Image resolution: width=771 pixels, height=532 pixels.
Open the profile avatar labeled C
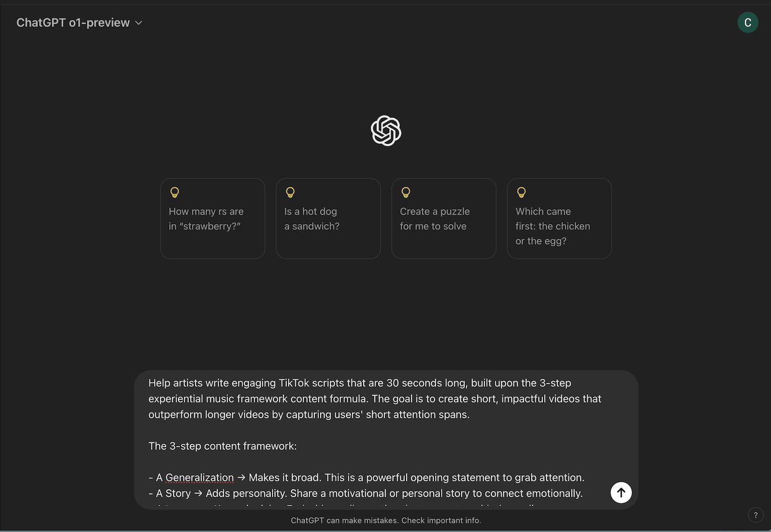(747, 23)
